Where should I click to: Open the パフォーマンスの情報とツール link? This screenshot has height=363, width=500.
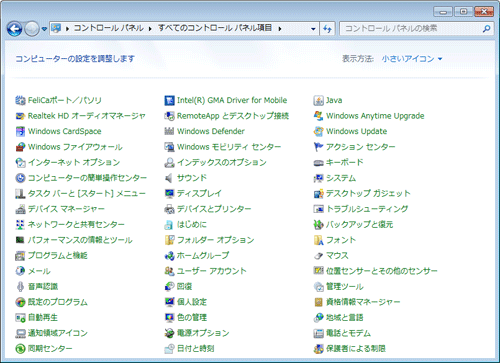click(80, 240)
